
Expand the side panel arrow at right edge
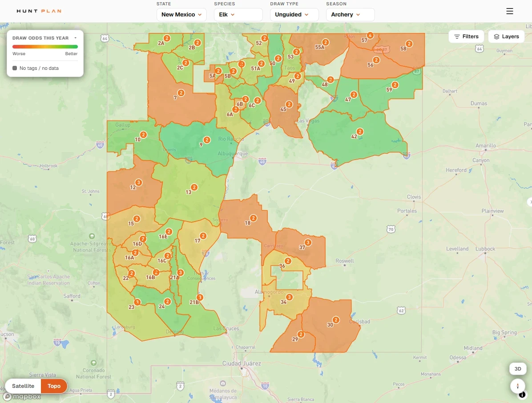[530, 202]
